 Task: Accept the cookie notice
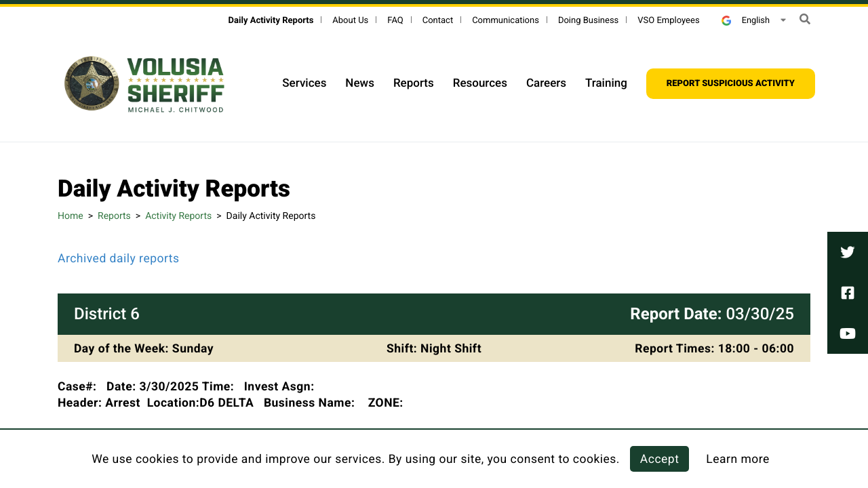click(x=659, y=459)
